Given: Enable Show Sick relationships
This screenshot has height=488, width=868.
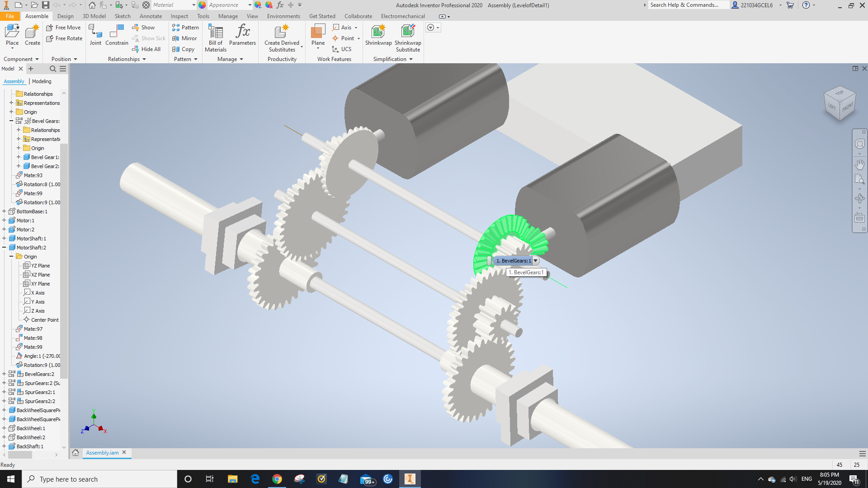Looking at the screenshot, I should pos(149,38).
